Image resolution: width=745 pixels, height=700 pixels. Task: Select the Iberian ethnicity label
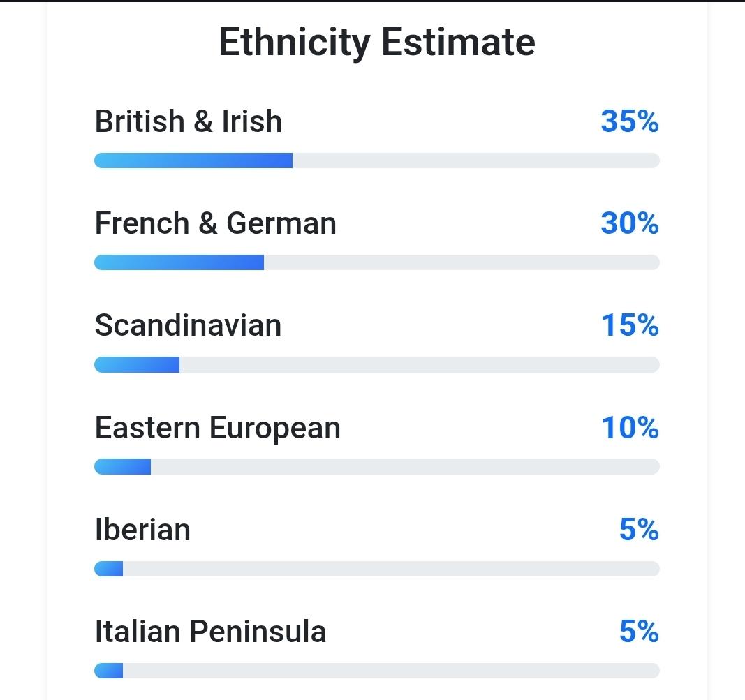pos(142,530)
